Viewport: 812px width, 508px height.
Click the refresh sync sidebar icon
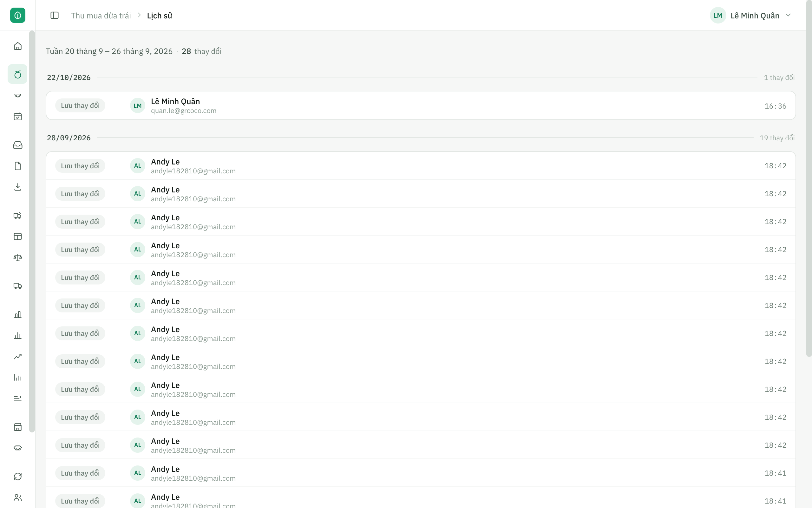coord(17,477)
